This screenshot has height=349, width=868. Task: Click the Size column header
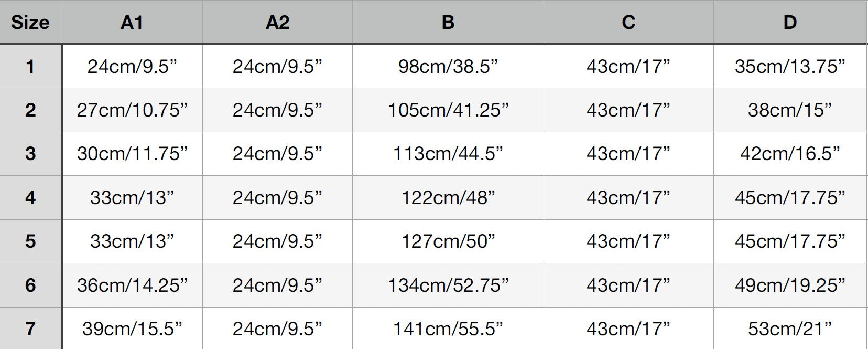pos(30,23)
